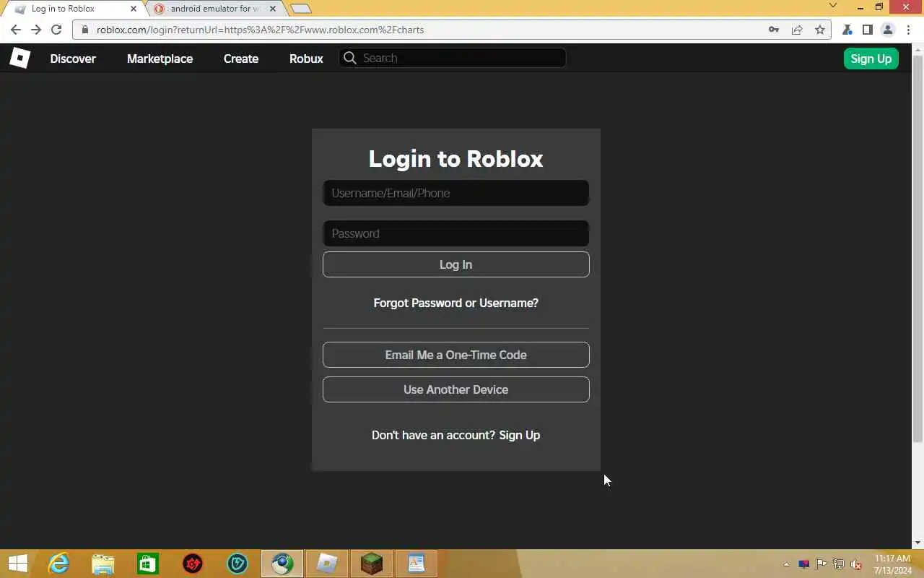The height and width of the screenshot is (578, 924).
Task: Click the Log In button
Action: pyautogui.click(x=456, y=264)
